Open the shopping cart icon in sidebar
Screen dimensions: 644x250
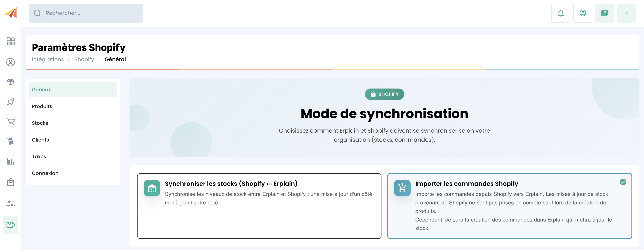[x=10, y=122]
